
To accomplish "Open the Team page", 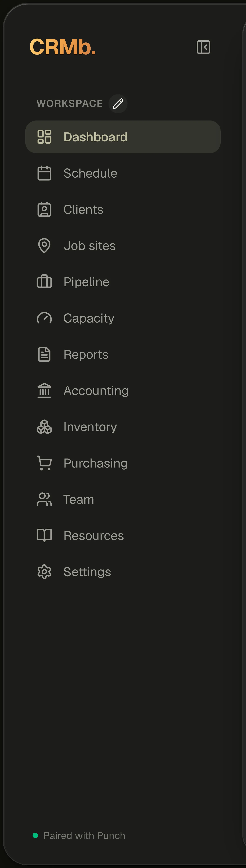I will click(123, 499).
